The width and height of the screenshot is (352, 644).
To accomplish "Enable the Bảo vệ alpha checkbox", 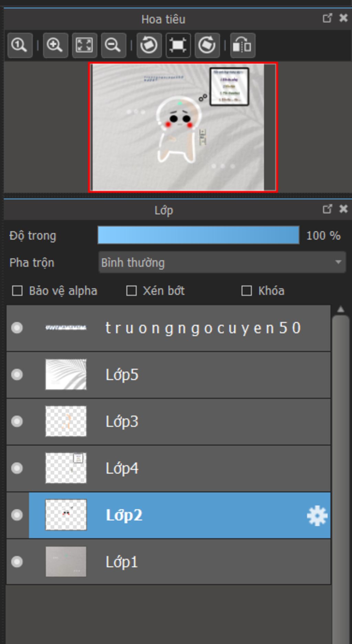I will (17, 291).
